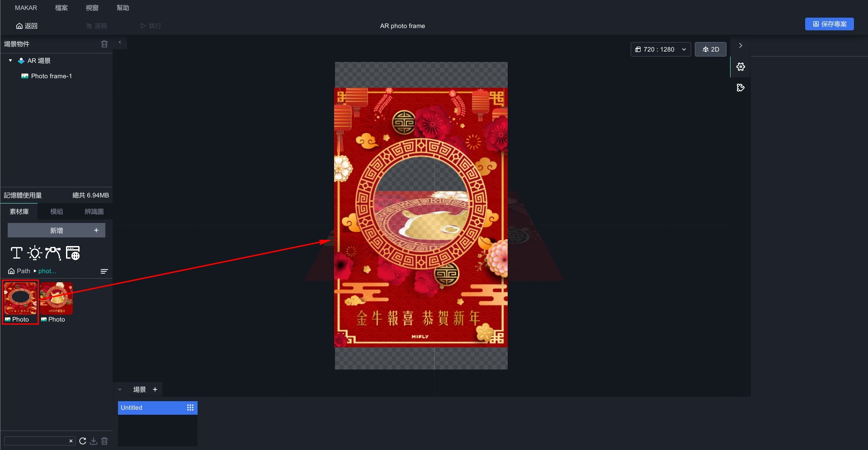
Task: Click the 保存專案 save button
Action: coord(829,24)
